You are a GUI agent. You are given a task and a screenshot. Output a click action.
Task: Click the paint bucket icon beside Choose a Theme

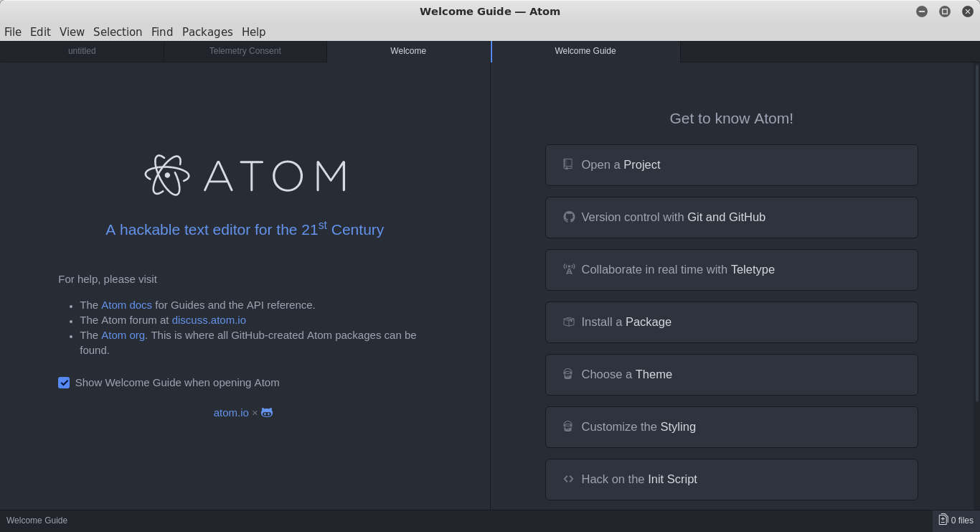tap(567, 374)
